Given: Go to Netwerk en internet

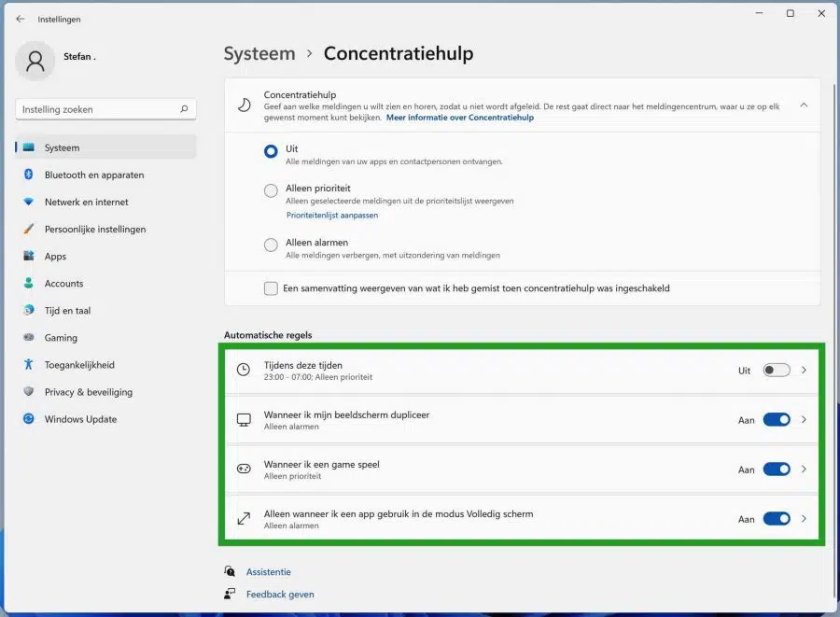Looking at the screenshot, I should pos(105,202).
